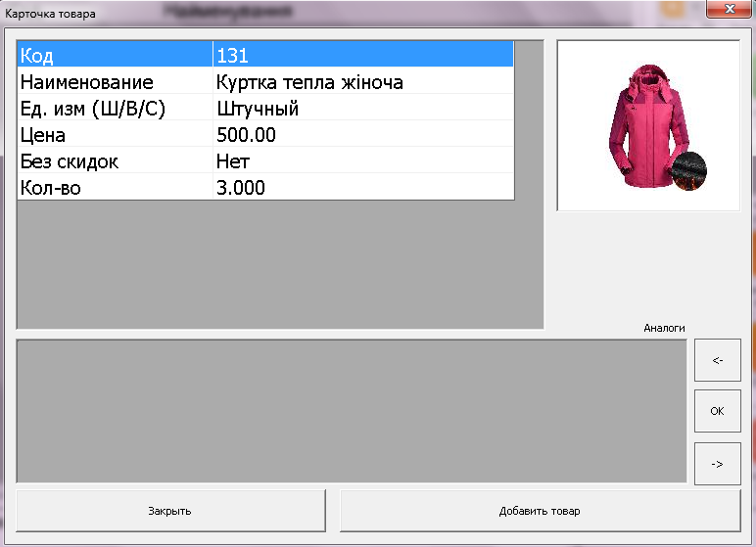The height and width of the screenshot is (547, 756).
Task: Select the Наименование row label
Action: point(114,82)
